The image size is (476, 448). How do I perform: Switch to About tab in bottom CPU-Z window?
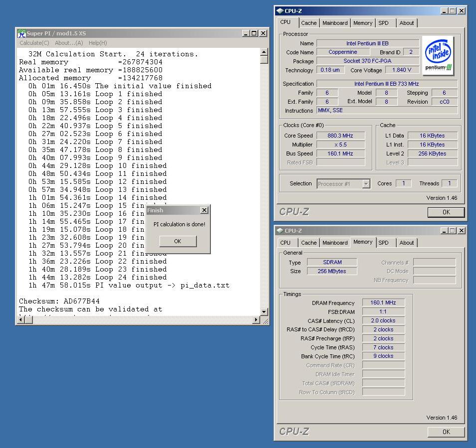tap(407, 243)
